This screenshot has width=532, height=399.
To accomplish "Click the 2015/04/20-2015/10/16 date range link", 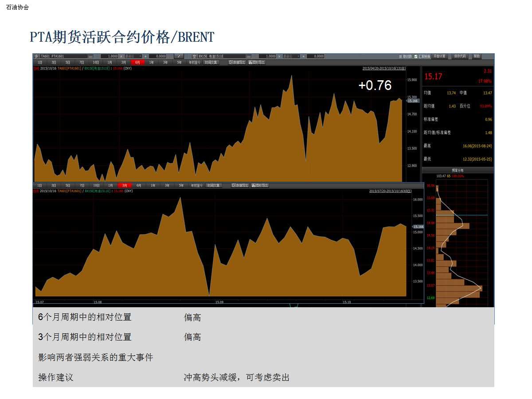I will (x=384, y=68).
